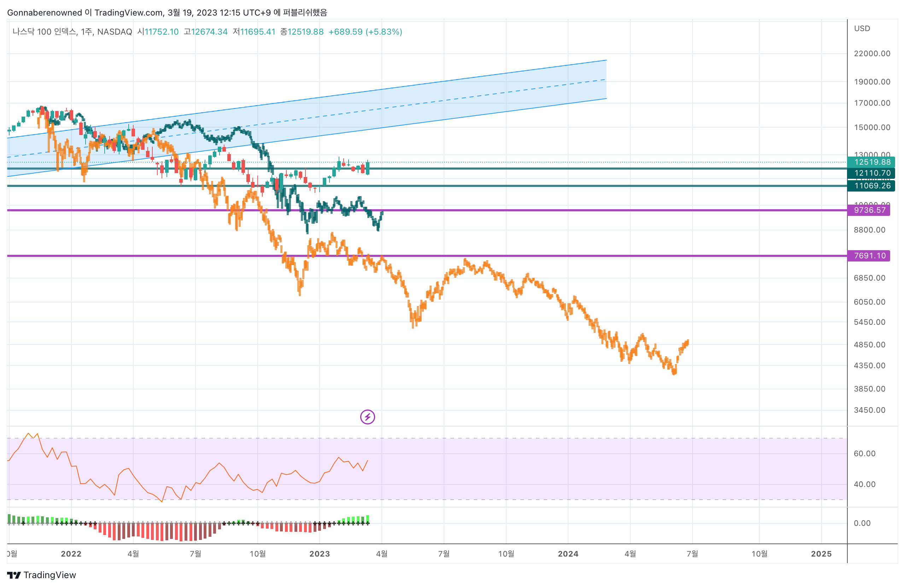Click the +689.59 (+5.83%) change text

(x=366, y=31)
